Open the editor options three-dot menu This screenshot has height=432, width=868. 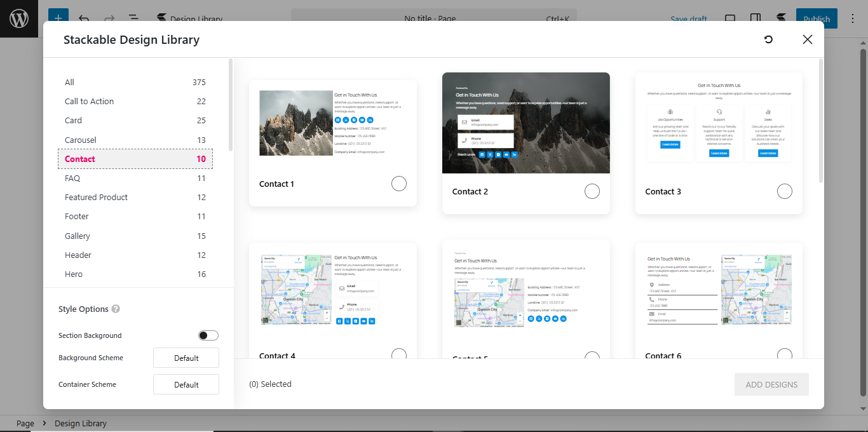click(x=853, y=18)
